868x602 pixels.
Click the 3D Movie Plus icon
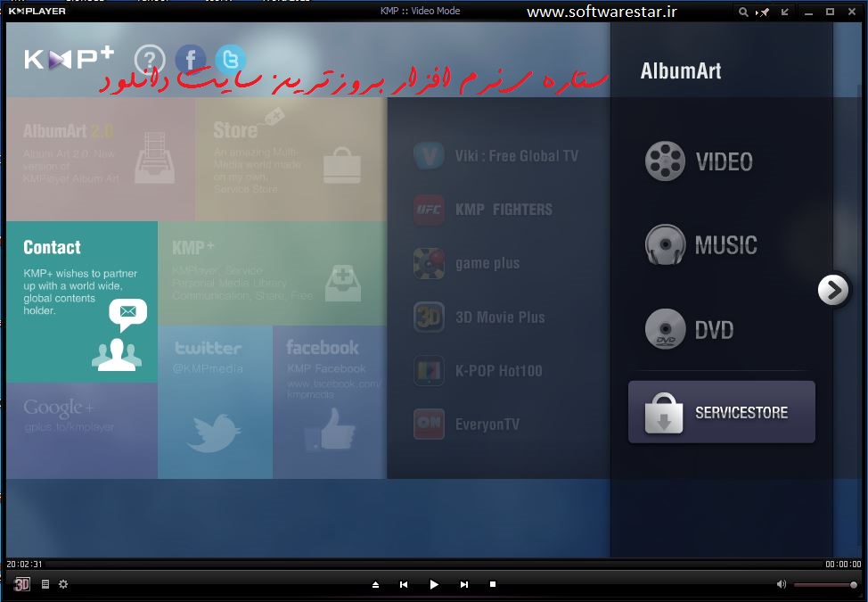click(429, 317)
